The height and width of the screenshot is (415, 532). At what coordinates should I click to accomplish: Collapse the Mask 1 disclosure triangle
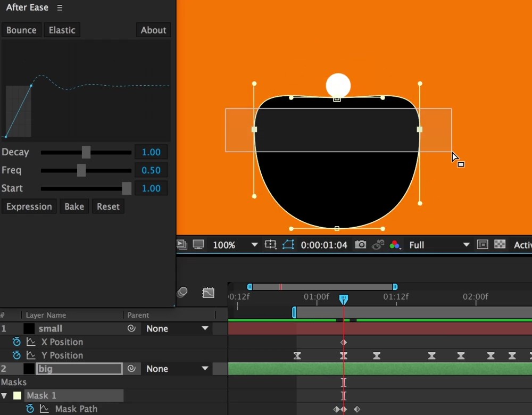pos(4,396)
